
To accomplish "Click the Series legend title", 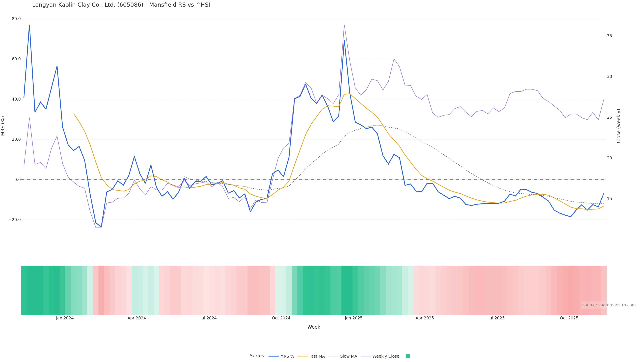I will [x=257, y=356].
